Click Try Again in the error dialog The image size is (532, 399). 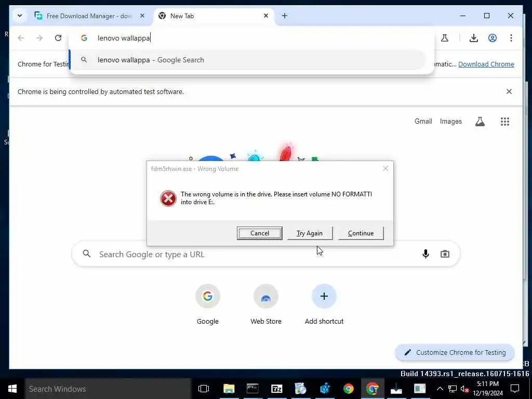[x=310, y=233]
